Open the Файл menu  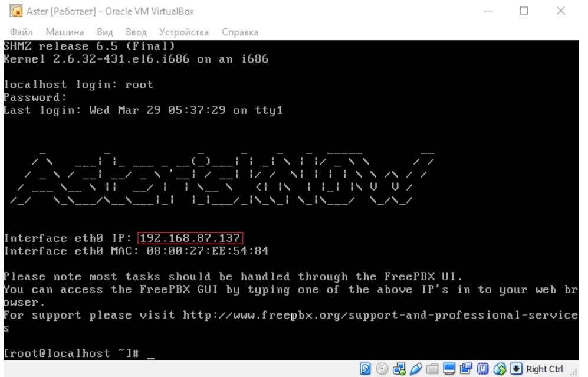(21, 32)
